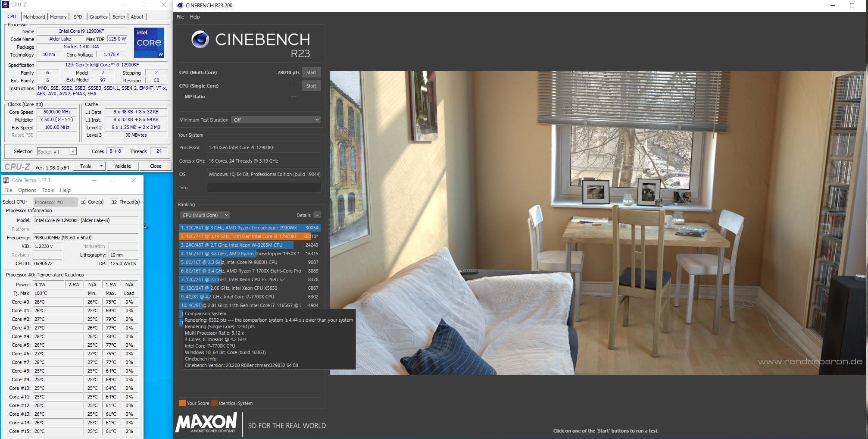Switch to the About tab in CPU-Z
868x439 pixels.
coord(137,17)
